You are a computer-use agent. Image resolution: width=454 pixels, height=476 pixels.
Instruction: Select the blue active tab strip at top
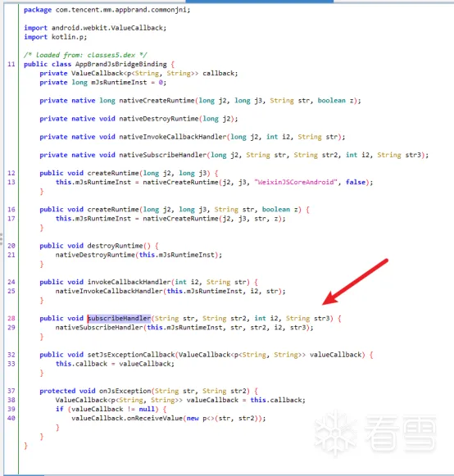coord(259,2)
